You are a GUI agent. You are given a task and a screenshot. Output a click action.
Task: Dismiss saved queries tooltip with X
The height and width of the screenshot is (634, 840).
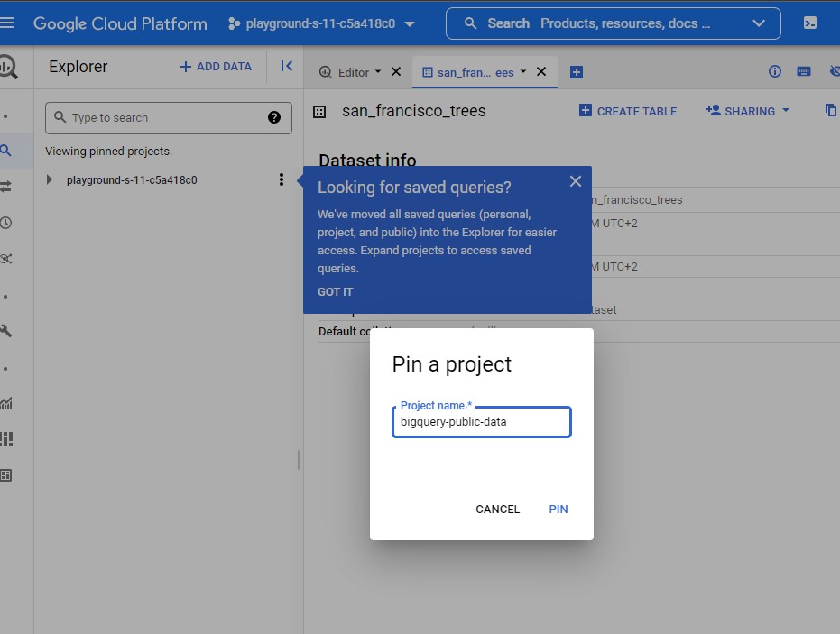576,181
